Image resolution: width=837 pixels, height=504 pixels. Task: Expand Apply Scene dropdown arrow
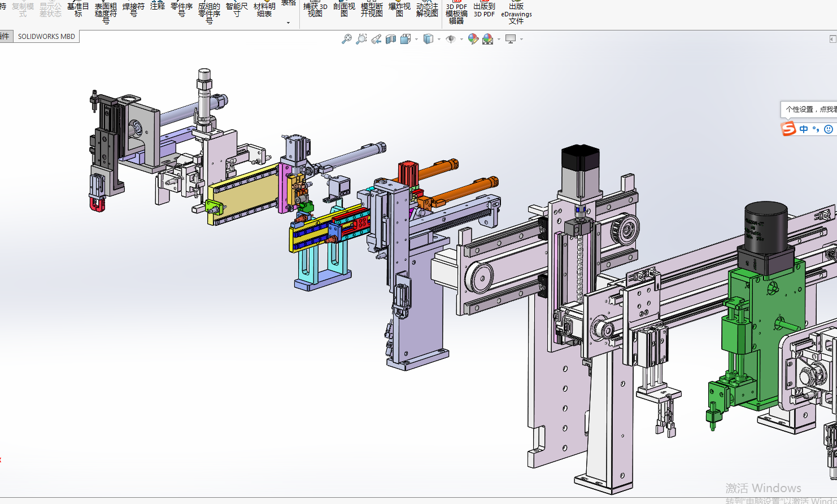(499, 40)
